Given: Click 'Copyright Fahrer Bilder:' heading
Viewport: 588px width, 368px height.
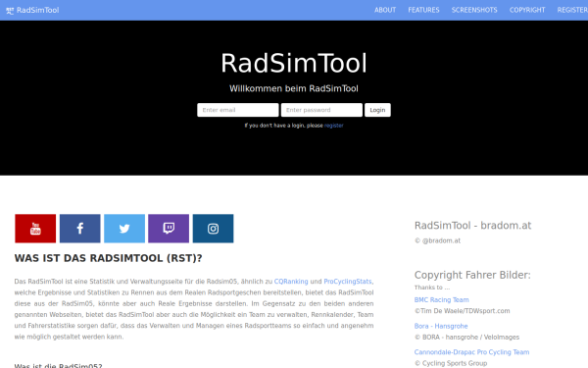Looking at the screenshot, I should point(472,275).
